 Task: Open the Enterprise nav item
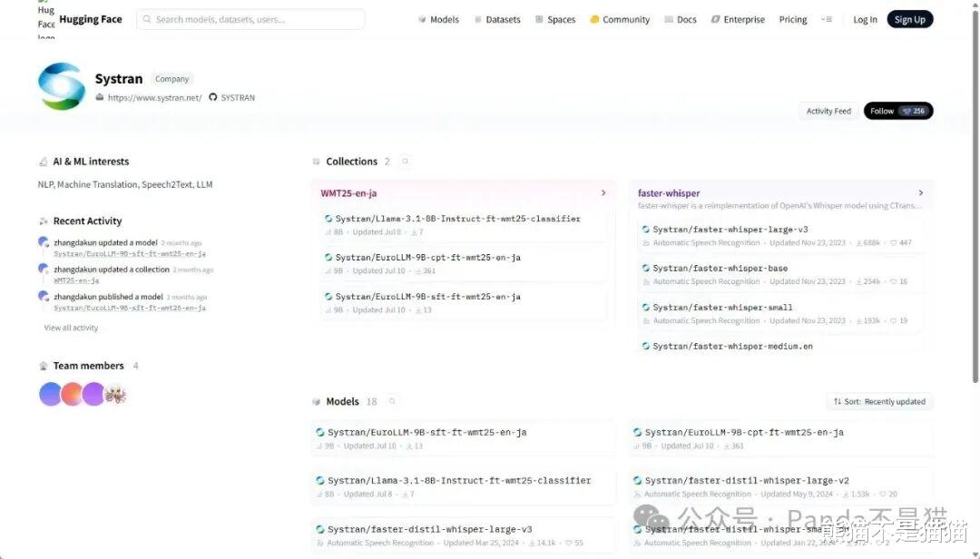(738, 19)
